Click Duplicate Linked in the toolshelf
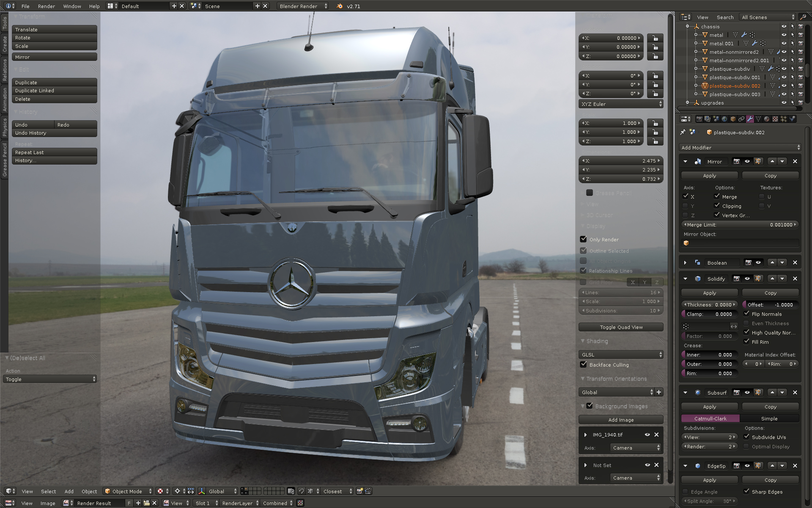Image resolution: width=812 pixels, height=508 pixels. point(54,91)
